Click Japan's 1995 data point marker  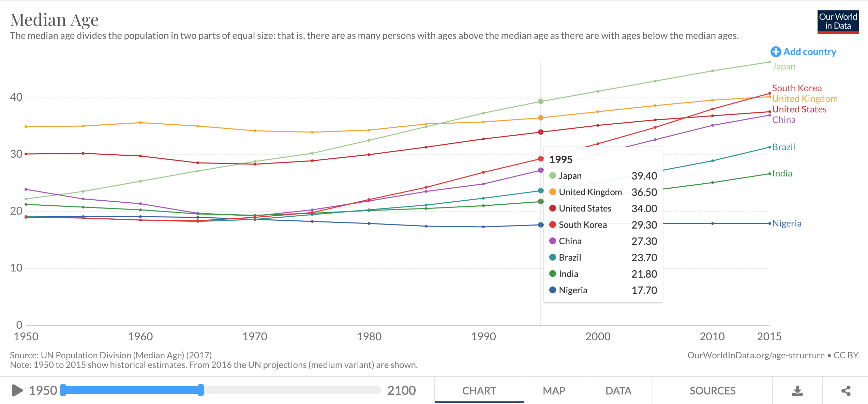pyautogui.click(x=541, y=101)
